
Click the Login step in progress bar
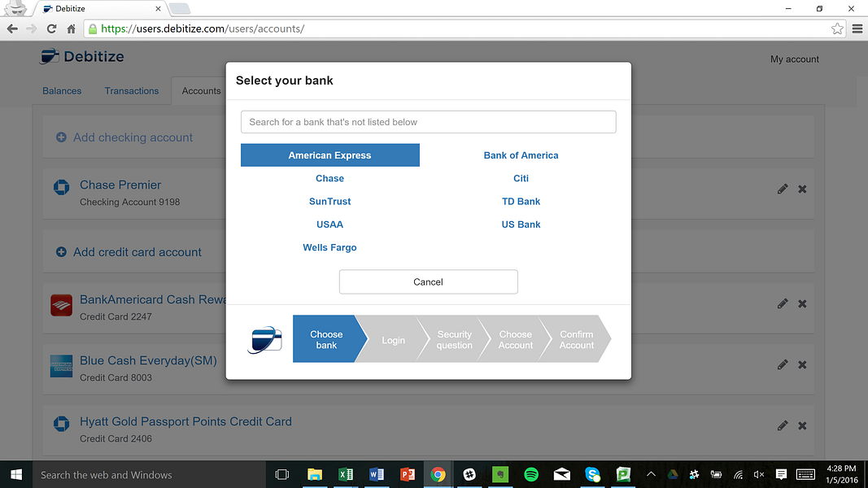pos(393,340)
